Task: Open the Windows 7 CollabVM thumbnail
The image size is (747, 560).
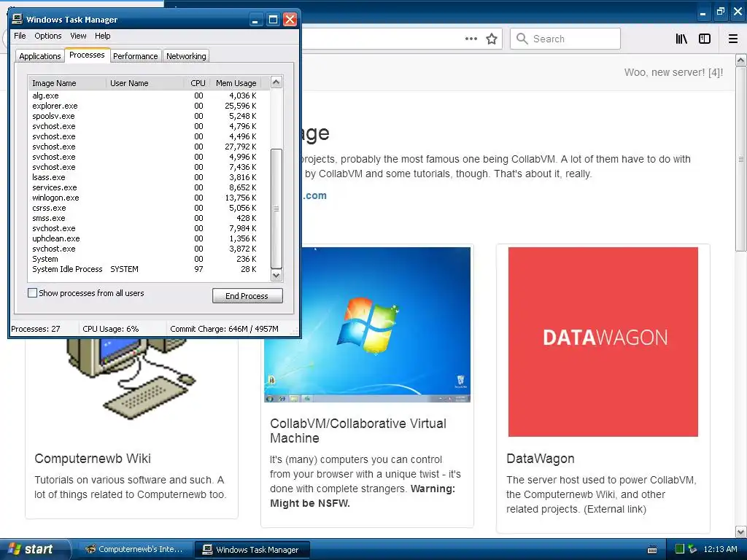Action: tap(368, 324)
